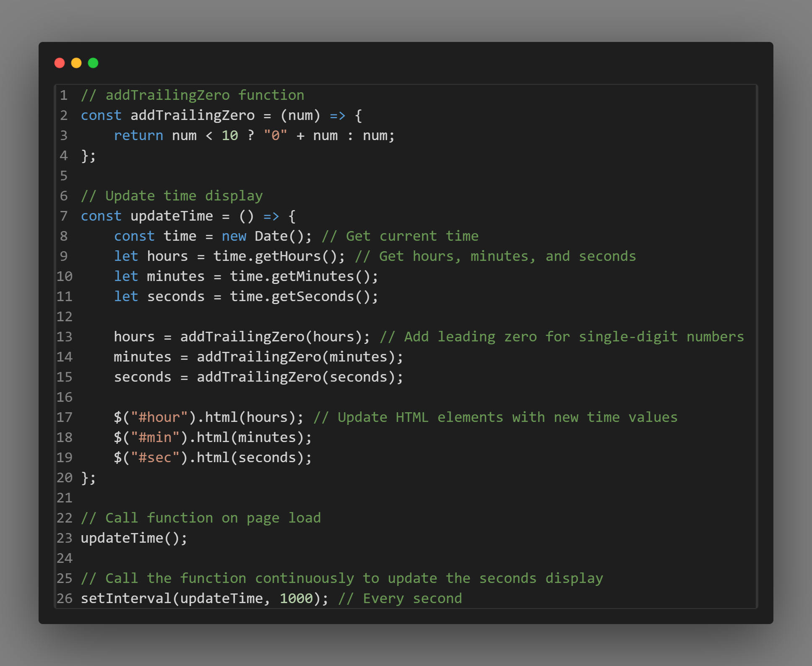Screen dimensions: 812x666
Task: Click the comment '// addTrailingZero function' on line 1
Action: (193, 95)
